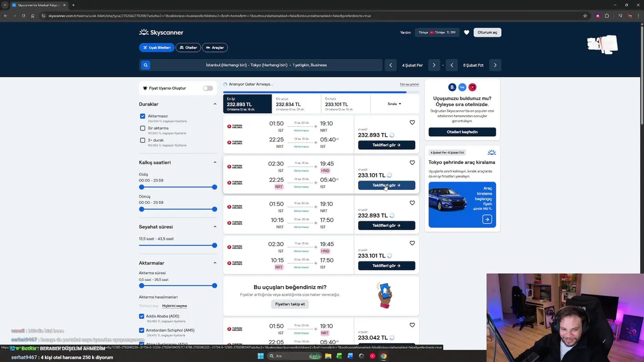Save first flight 01:50–19:10 with heart icon

412,122
